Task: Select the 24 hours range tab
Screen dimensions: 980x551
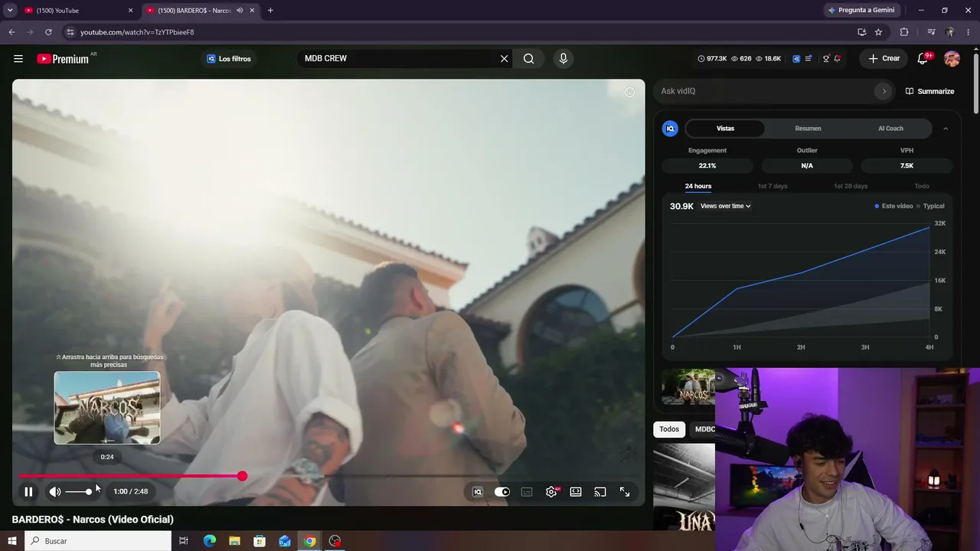Action: click(698, 186)
